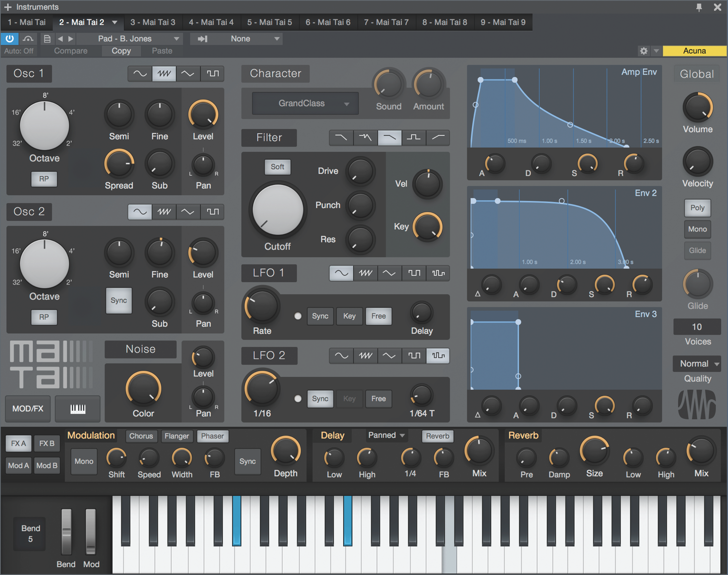The image size is (728, 575).
Task: Load next preset with right arrow
Action: point(71,38)
